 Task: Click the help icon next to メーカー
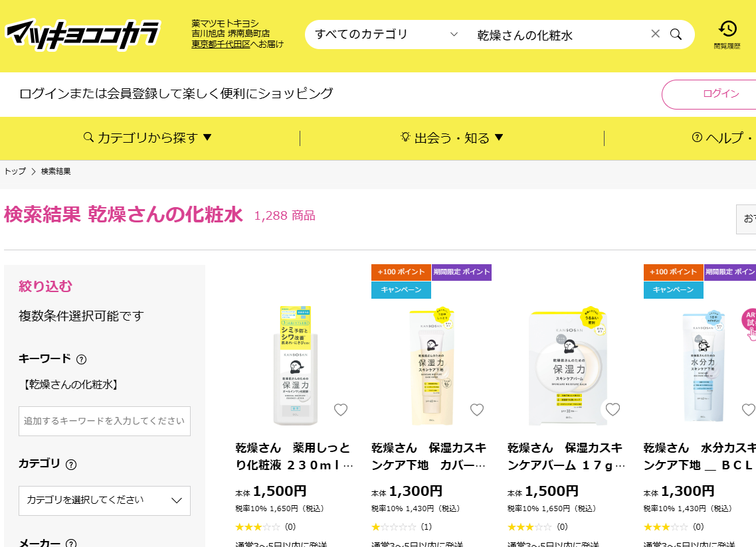(x=71, y=542)
